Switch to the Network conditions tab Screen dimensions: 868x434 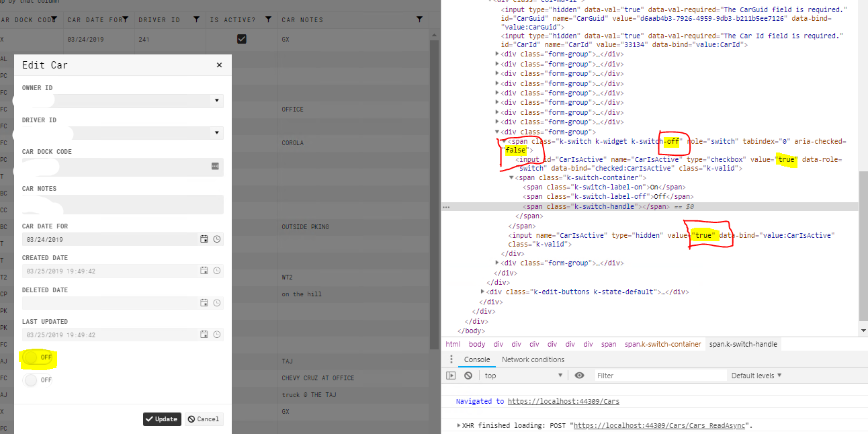click(x=533, y=359)
